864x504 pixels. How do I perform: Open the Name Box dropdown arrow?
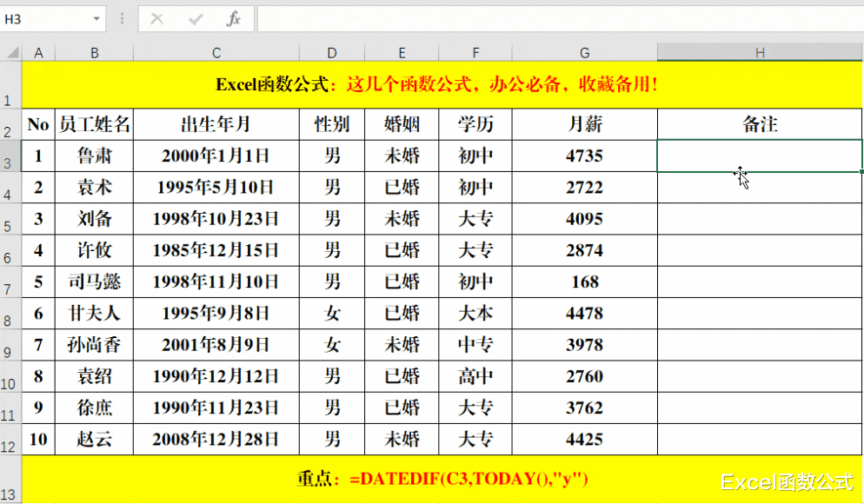coord(96,18)
